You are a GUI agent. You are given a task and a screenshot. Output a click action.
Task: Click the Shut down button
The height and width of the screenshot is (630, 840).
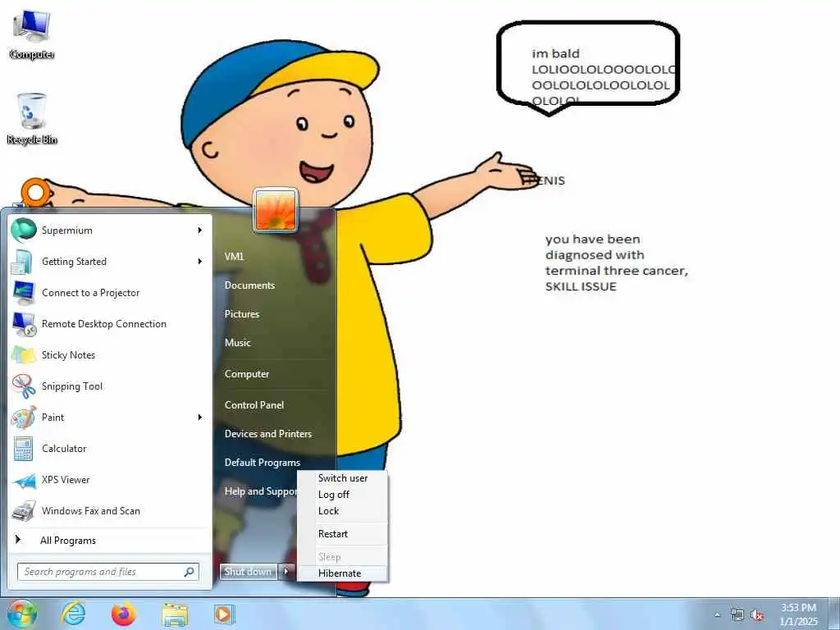pos(248,572)
